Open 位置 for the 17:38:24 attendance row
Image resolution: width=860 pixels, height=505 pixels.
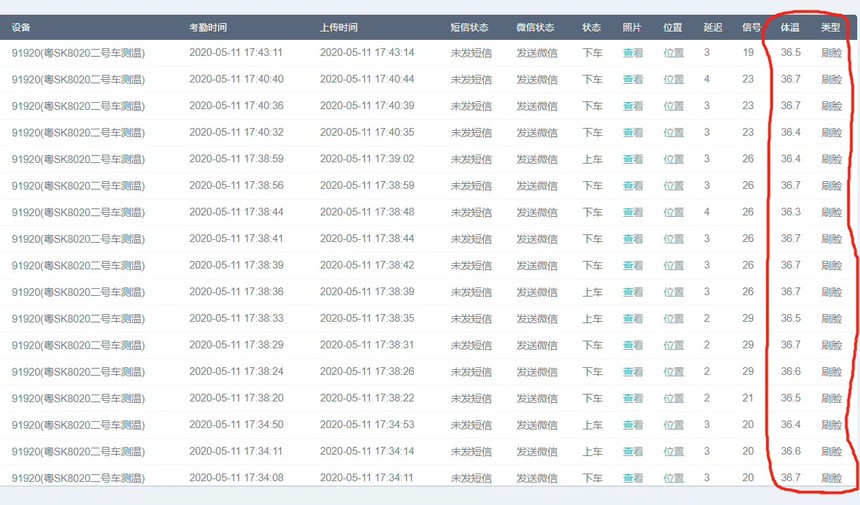point(673,372)
